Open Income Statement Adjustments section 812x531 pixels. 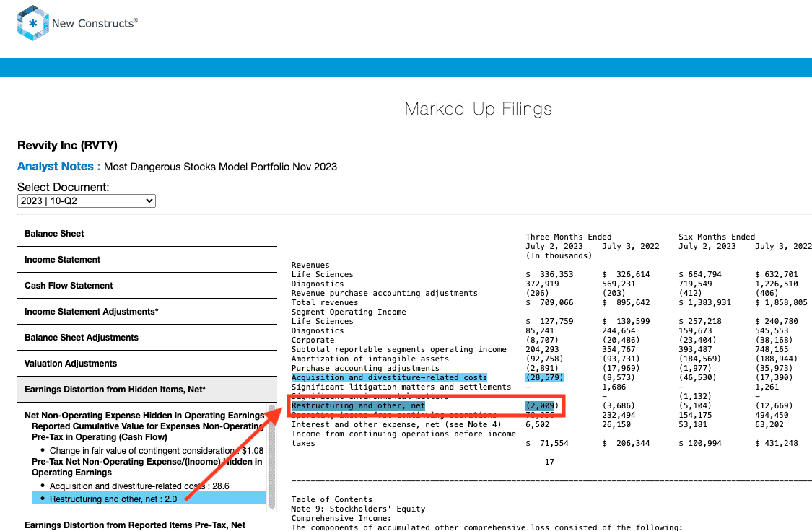(147, 312)
